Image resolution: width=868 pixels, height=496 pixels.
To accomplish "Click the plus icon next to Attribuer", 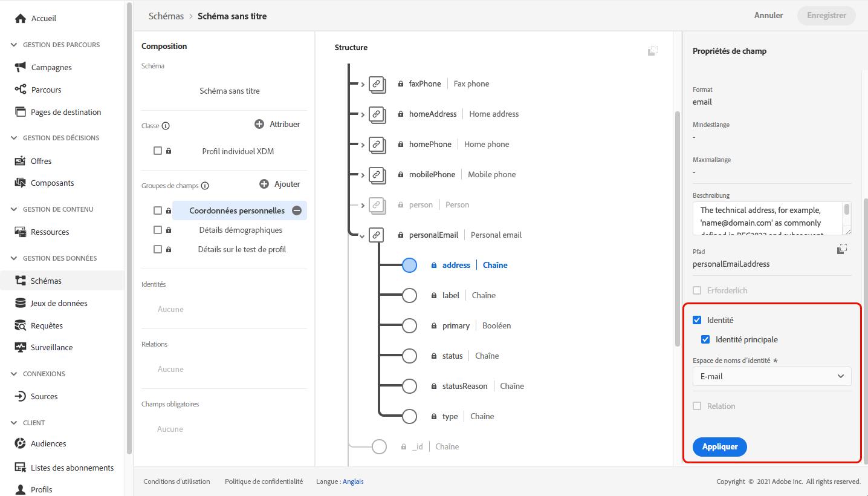I will click(x=259, y=124).
